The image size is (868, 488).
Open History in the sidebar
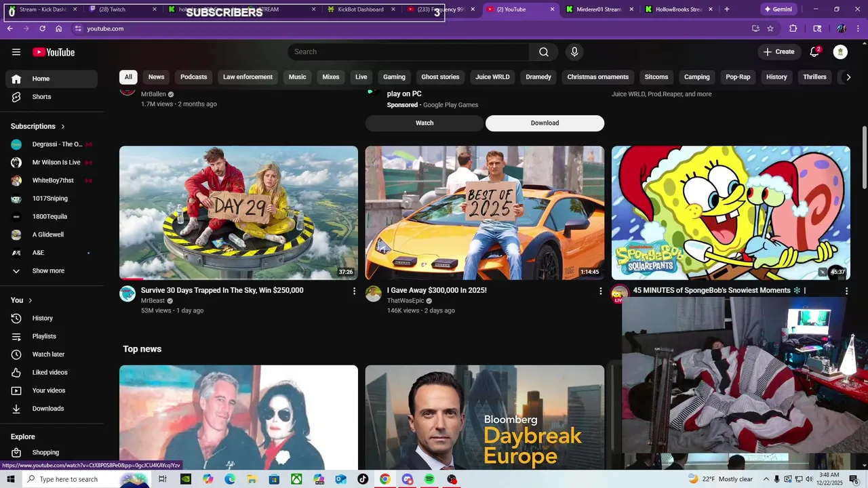coord(52,319)
